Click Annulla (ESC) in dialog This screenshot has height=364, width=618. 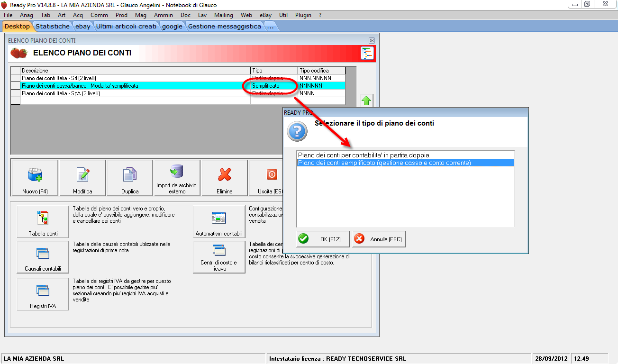tap(379, 239)
